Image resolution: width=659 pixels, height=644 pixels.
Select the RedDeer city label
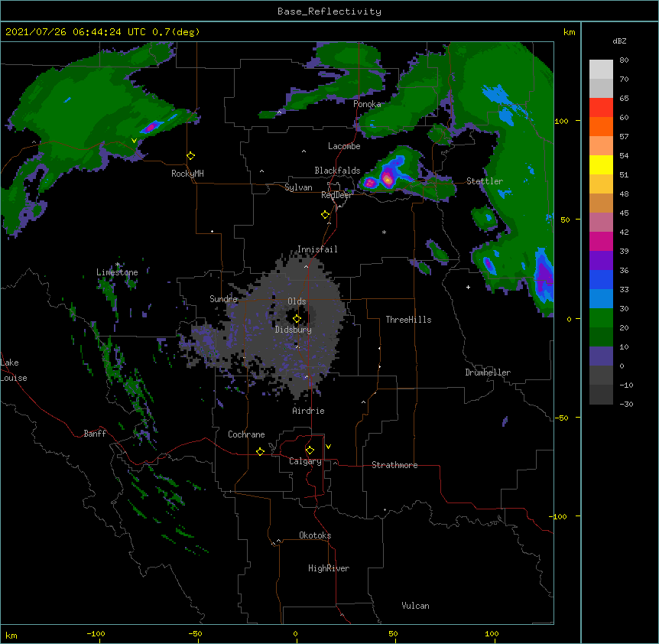(336, 195)
